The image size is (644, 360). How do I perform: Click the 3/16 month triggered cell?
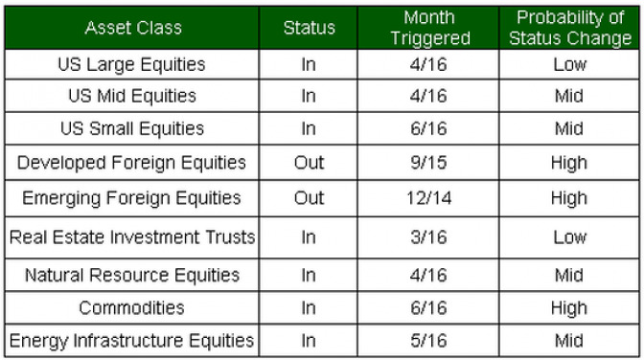click(x=428, y=237)
